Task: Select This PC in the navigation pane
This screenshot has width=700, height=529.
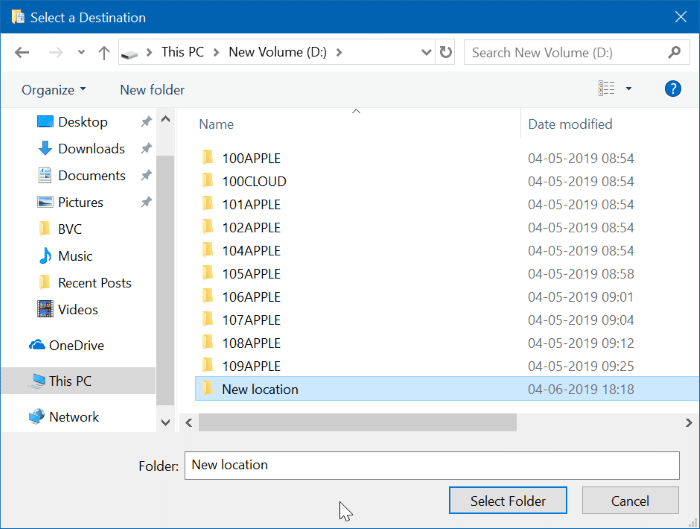Action: tap(70, 381)
